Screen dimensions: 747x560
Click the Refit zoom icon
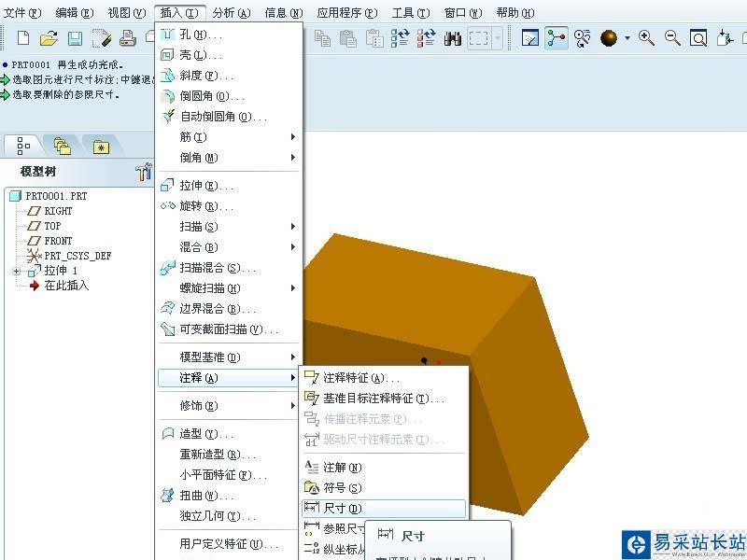click(x=698, y=38)
